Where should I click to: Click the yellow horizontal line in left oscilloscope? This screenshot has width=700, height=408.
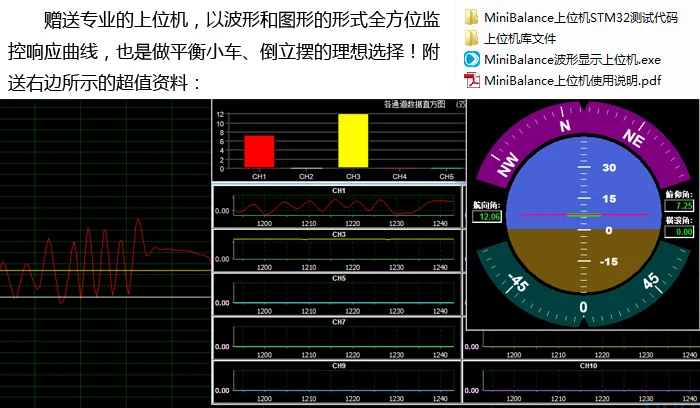click(x=105, y=271)
